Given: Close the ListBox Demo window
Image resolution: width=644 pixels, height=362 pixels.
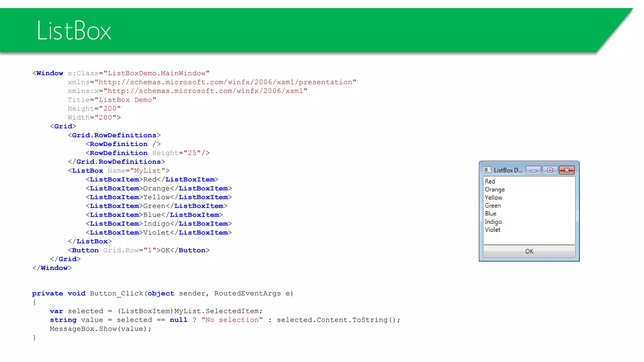Looking at the screenshot, I should tap(567, 170).
